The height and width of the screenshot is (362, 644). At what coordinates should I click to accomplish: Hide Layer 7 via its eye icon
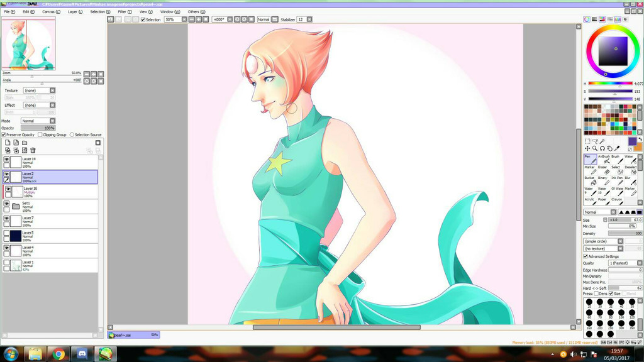(x=6, y=218)
